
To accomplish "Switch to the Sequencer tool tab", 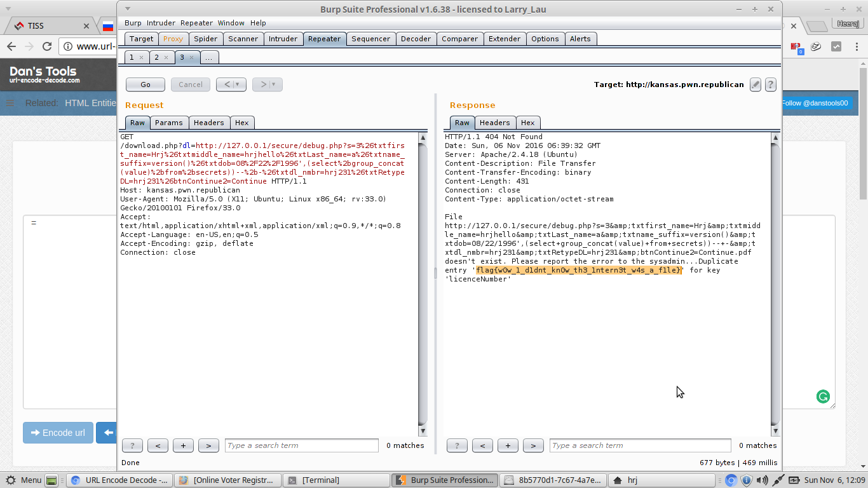I will (370, 39).
